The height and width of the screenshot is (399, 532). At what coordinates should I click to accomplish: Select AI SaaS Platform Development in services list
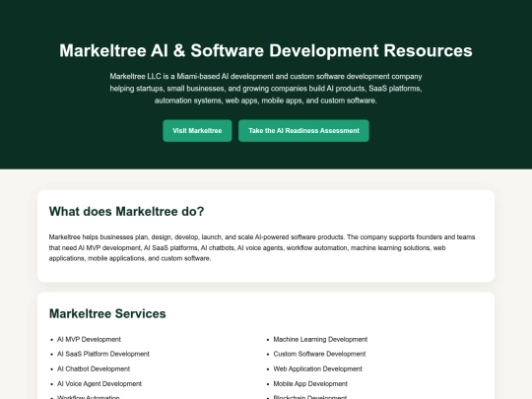point(103,354)
